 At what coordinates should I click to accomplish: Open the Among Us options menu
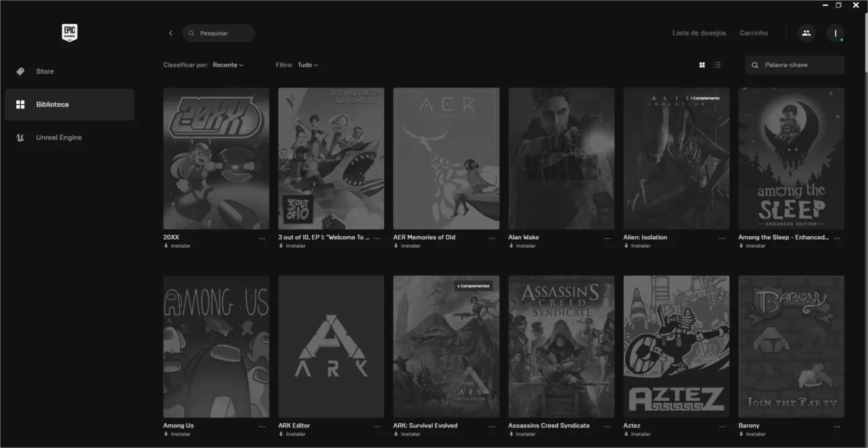coord(262,426)
